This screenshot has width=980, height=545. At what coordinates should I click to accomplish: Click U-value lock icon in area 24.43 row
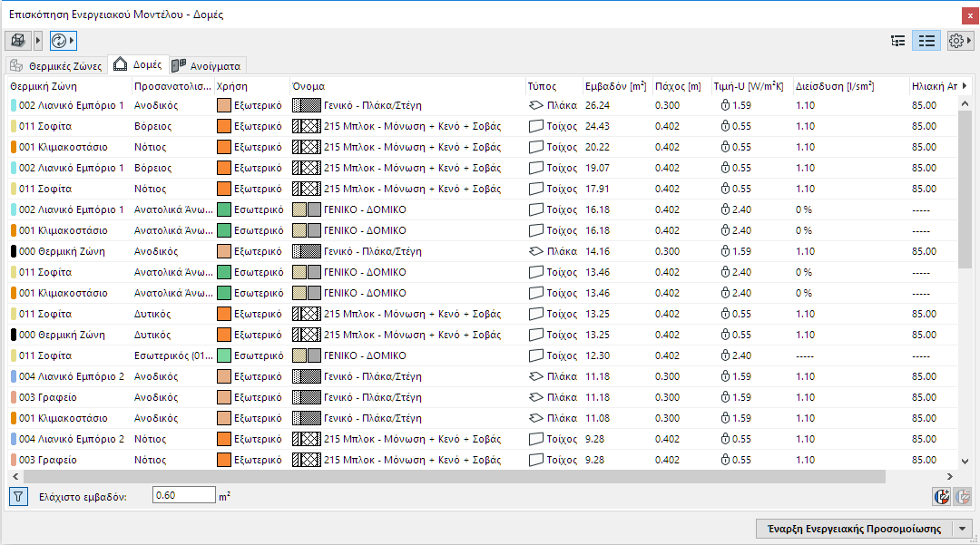tap(725, 126)
